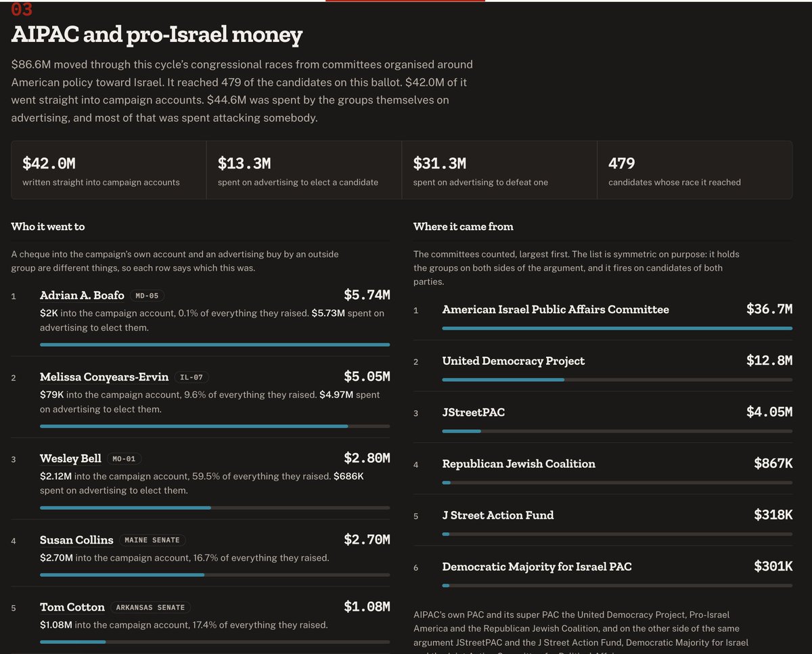Select Melissa Conyears-Ervin candidate name

[104, 377]
